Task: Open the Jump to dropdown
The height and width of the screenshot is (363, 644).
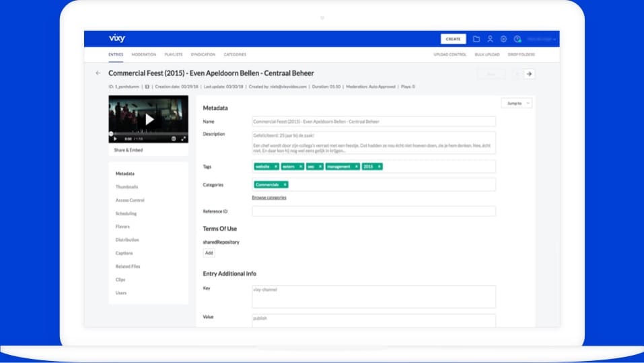Action: [x=517, y=104]
